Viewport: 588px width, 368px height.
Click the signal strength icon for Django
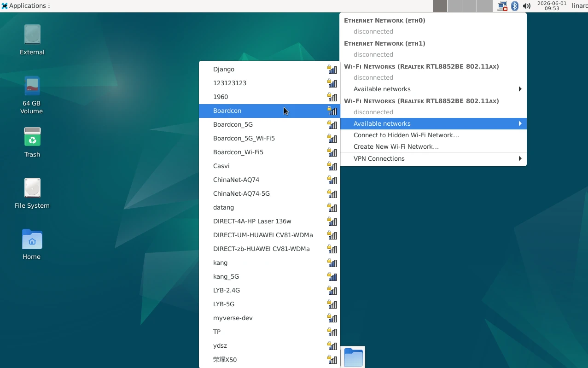(x=332, y=69)
